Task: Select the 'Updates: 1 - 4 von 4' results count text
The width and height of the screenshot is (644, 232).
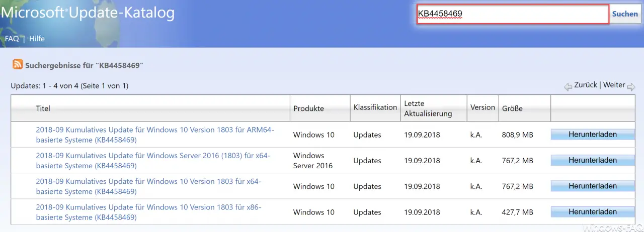Action: click(x=69, y=86)
